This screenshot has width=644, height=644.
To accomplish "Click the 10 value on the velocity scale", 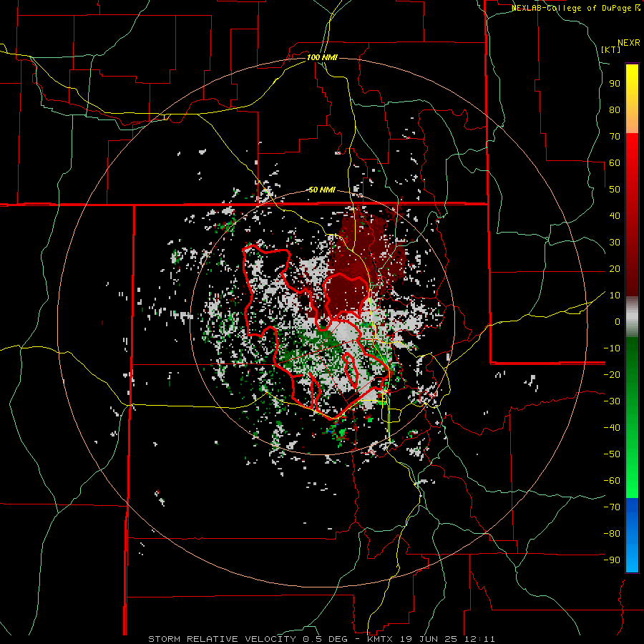I will click(x=615, y=296).
